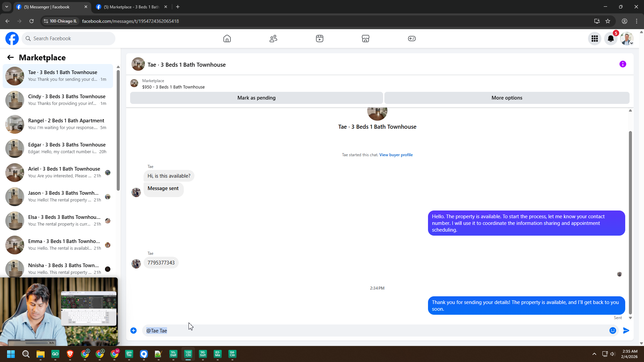
Task: Open the Facebook apps grid menu
Action: coord(595,39)
